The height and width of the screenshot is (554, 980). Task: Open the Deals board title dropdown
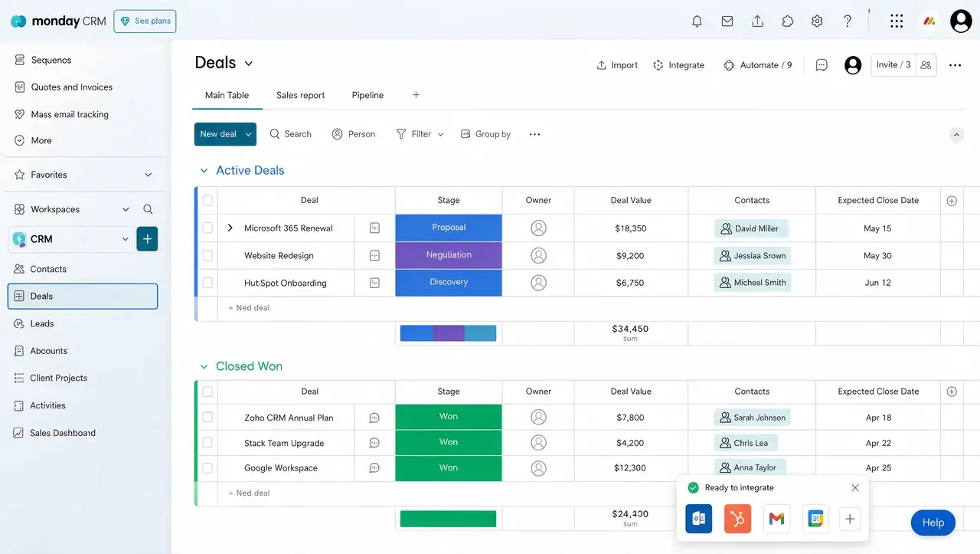pos(248,64)
